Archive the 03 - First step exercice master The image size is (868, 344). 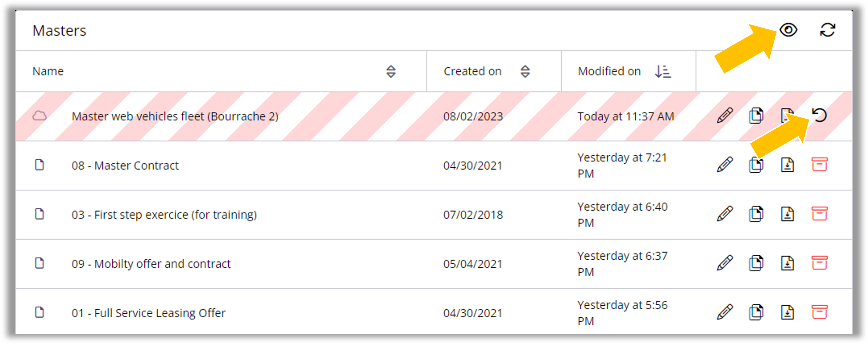pos(819,214)
